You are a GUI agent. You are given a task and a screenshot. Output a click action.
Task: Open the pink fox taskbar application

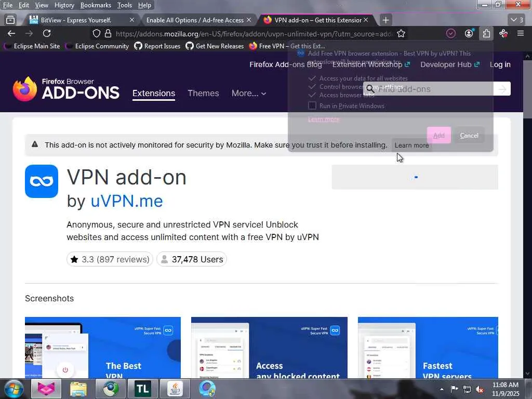point(46,389)
